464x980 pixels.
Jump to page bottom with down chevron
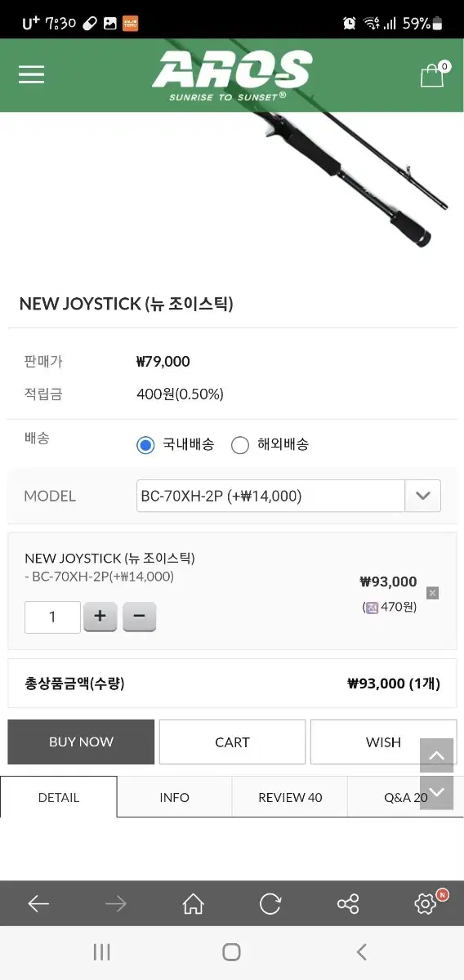(436, 792)
